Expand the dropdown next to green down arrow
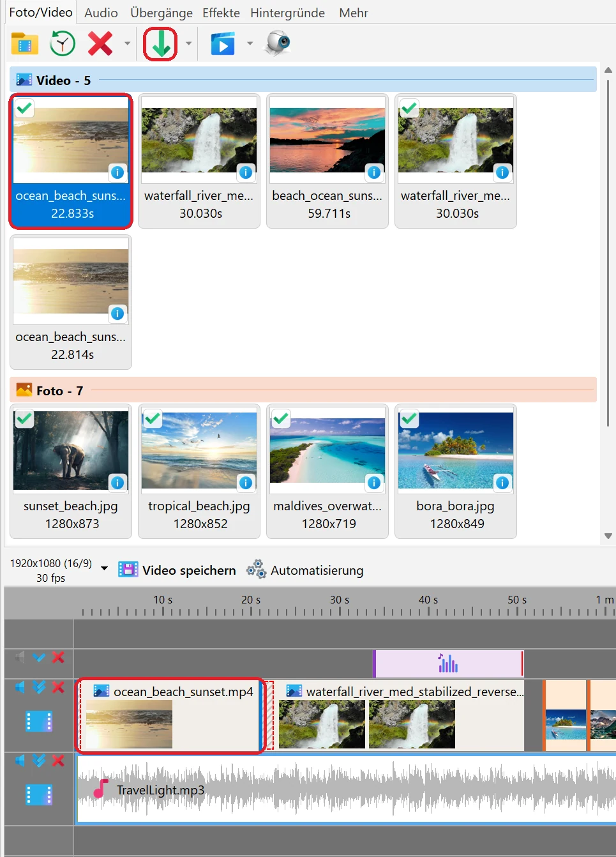 (x=188, y=43)
